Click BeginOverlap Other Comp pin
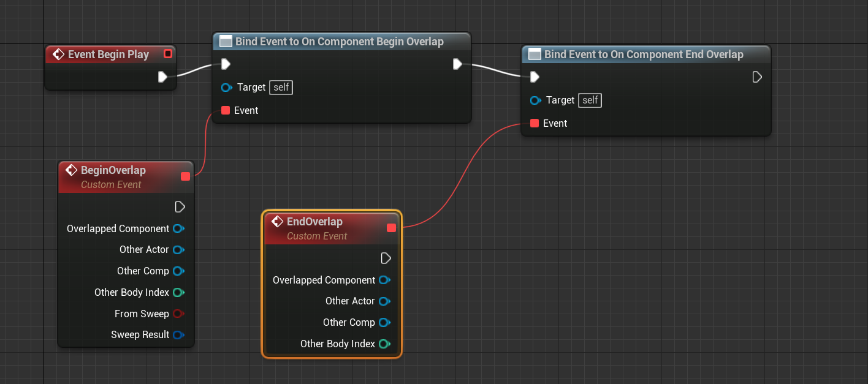868x384 pixels. pos(178,271)
